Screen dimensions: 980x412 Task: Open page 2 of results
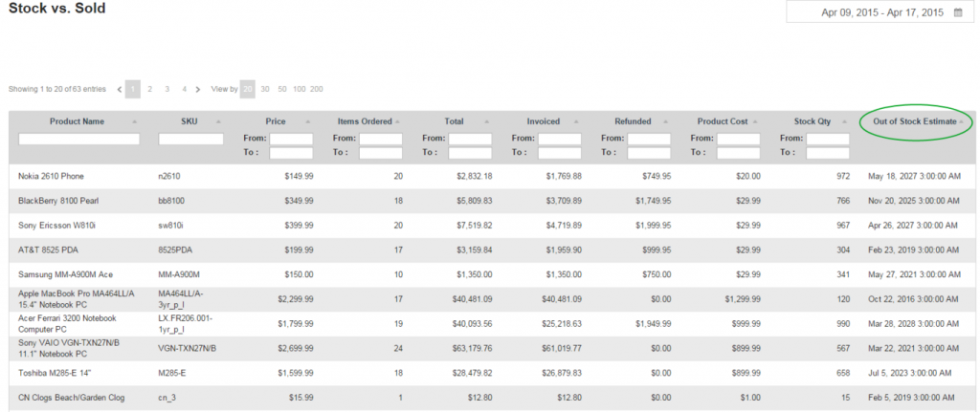coord(150,89)
